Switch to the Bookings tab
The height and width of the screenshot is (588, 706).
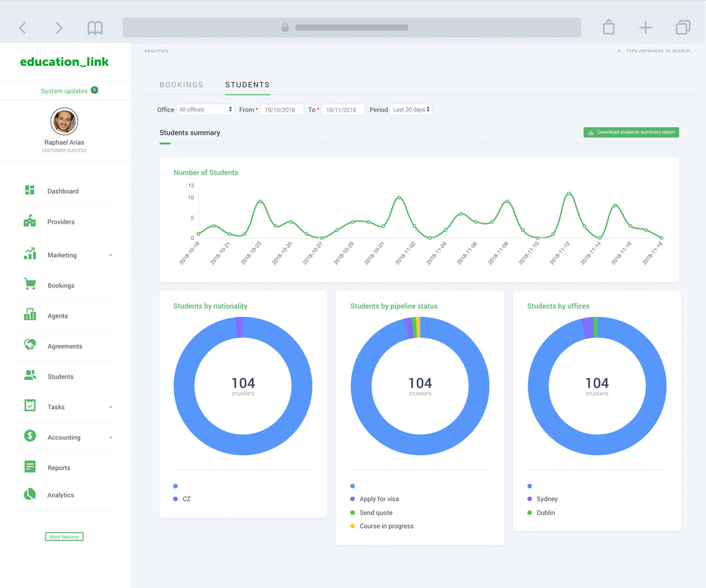(x=181, y=85)
